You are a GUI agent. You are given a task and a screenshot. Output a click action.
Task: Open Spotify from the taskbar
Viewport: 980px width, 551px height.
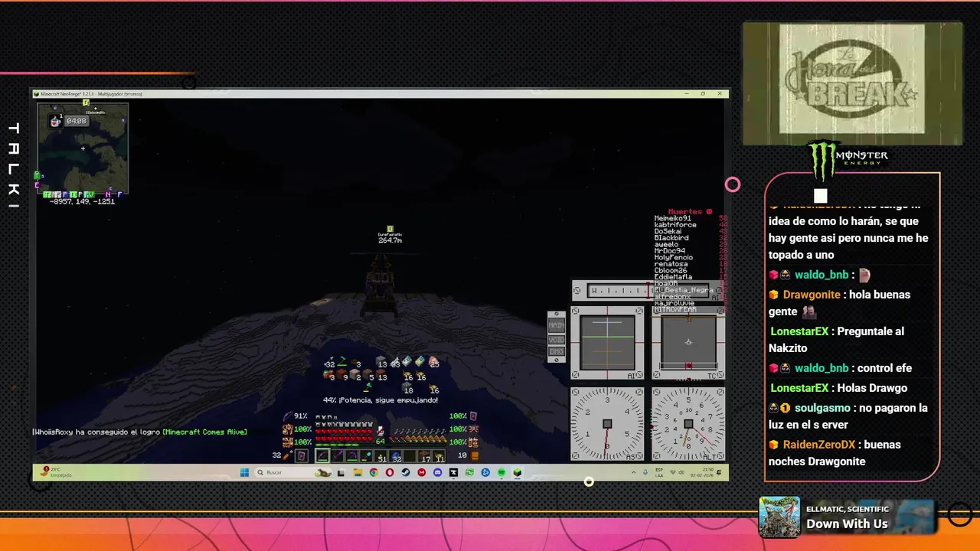point(501,472)
